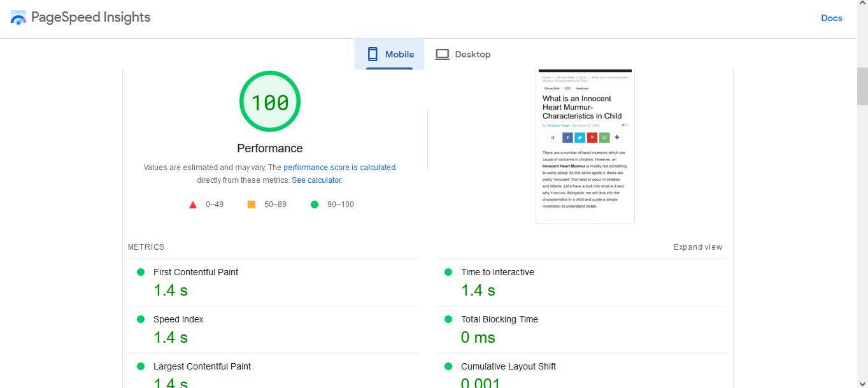This screenshot has width=868, height=388.
Task: Click the 1.4 s Time to Interactive value
Action: pyautogui.click(x=478, y=291)
